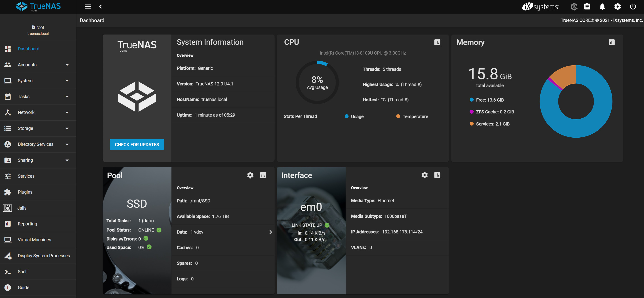Click the CPU 8% Avg Usage gauge
Viewport: 644px width, 298px height.
pyautogui.click(x=317, y=82)
